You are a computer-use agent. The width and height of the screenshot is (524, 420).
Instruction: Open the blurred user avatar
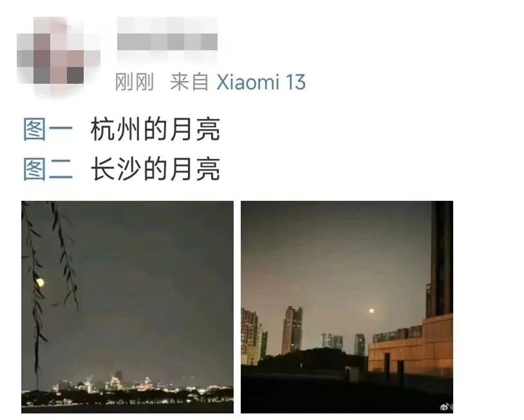click(59, 55)
